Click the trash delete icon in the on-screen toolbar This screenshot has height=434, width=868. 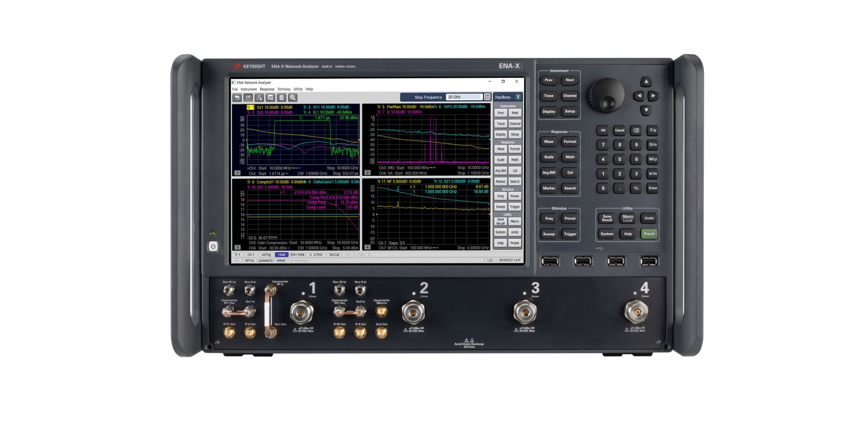(282, 97)
